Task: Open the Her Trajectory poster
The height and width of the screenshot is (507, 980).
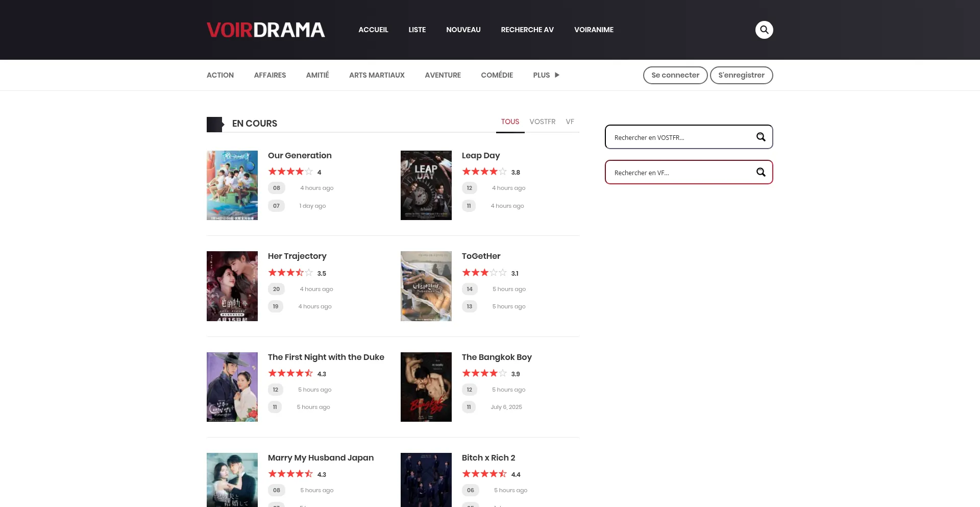Action: point(232,286)
